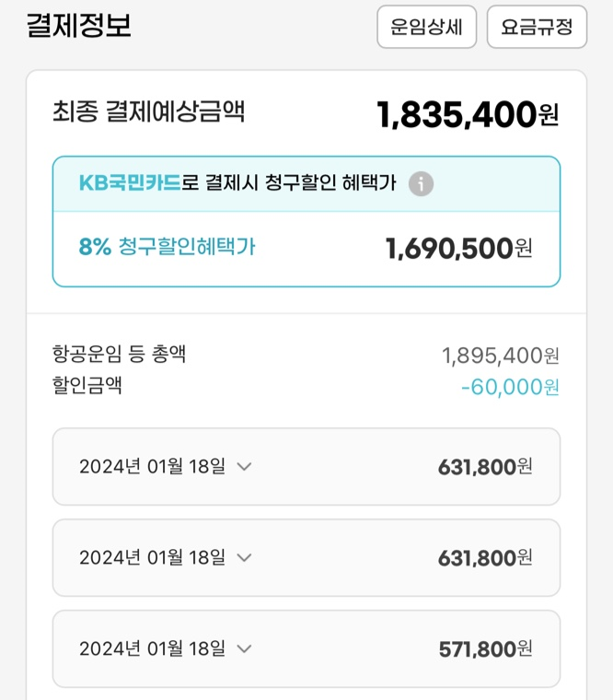Tap the -60,000원 discount amount
This screenshot has height=700, width=613.
click(x=509, y=387)
